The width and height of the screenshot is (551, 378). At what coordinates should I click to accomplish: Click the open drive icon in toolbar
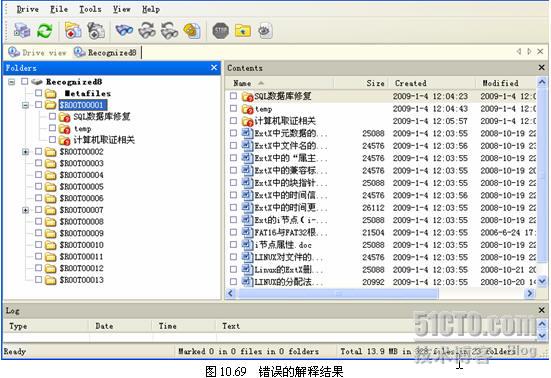click(x=22, y=31)
